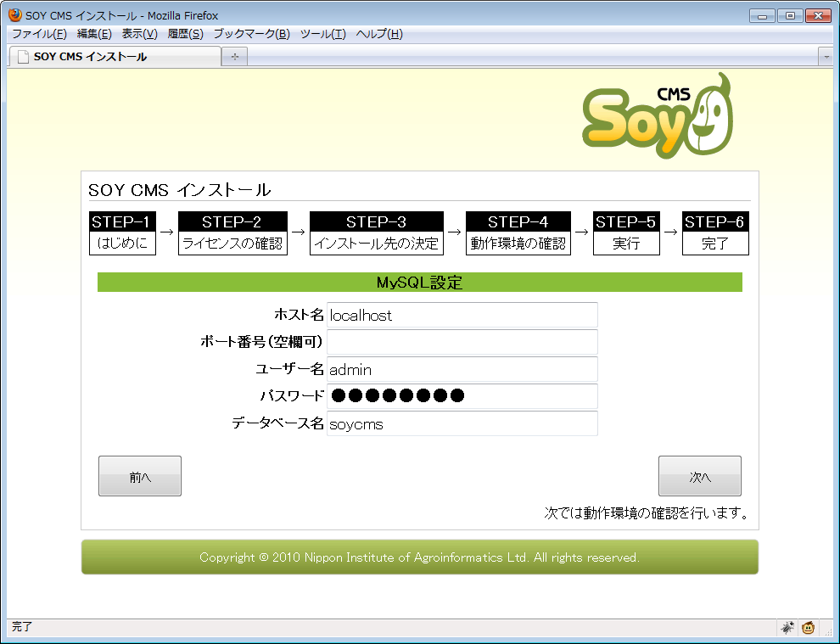Click the bug icon in status bar

tap(787, 627)
